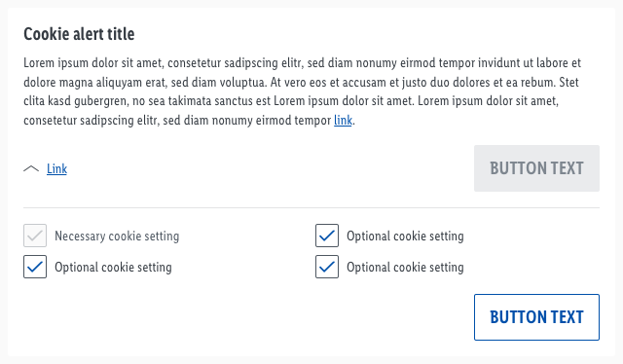Image resolution: width=623 pixels, height=364 pixels.
Task: Uncheck Optional cookie setting below Necessary cookie
Action: pos(35,267)
